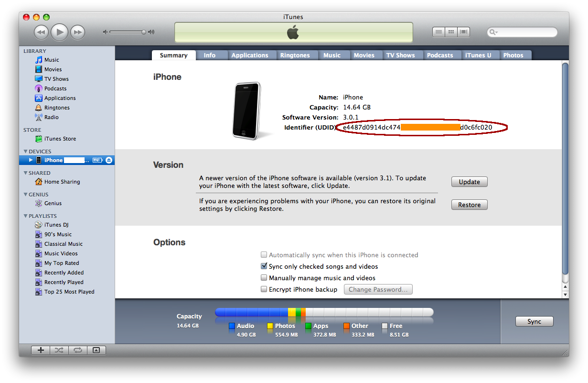Collapse the DEVICES section triangle
The height and width of the screenshot is (383, 588).
(x=25, y=152)
